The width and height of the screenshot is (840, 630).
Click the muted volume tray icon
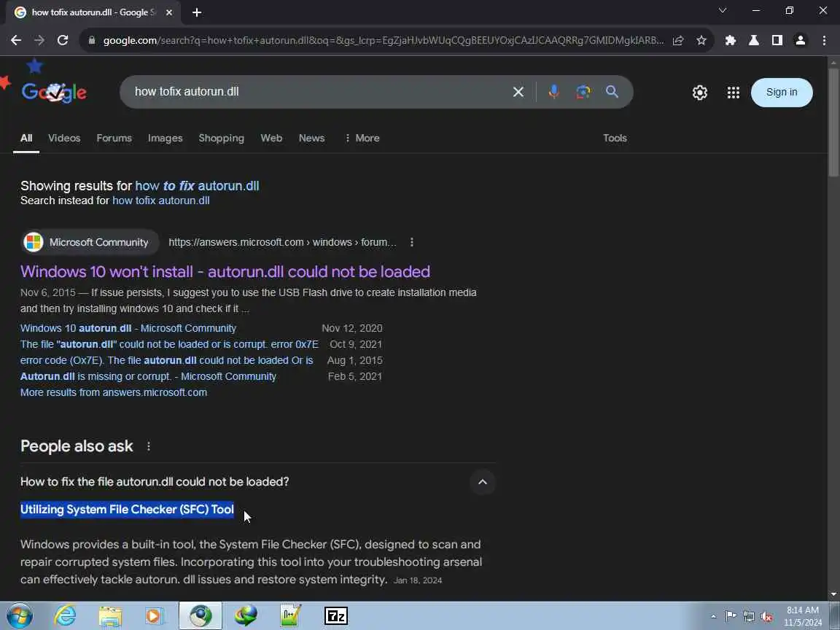pos(766,617)
